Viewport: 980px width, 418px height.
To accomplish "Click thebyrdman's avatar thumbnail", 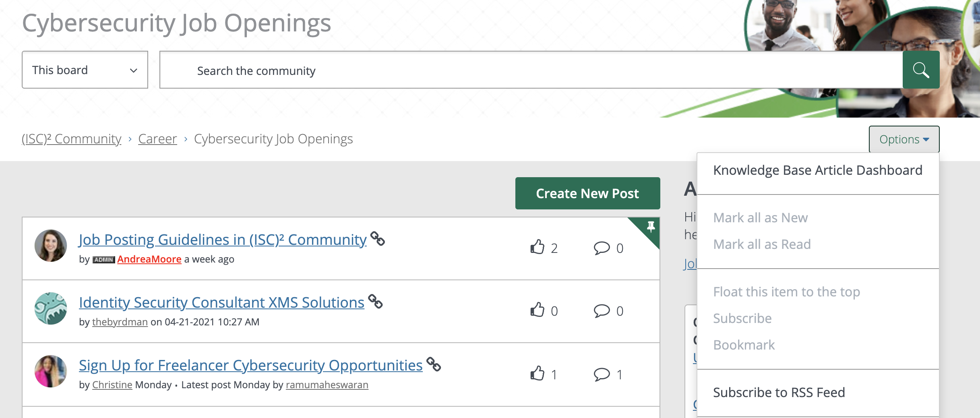I will 51,308.
